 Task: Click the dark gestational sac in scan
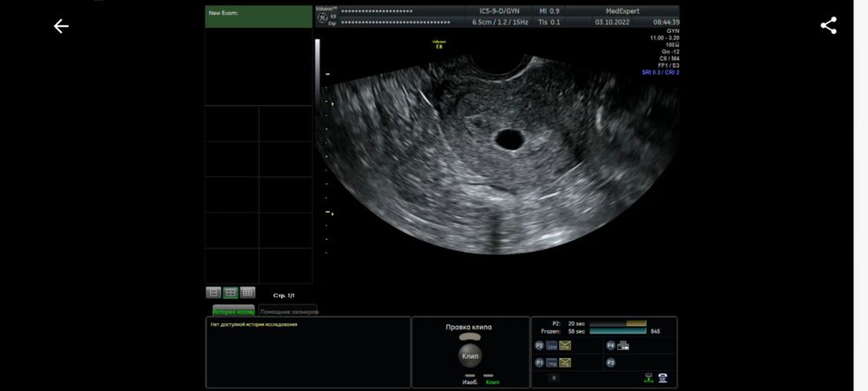pyautogui.click(x=510, y=139)
